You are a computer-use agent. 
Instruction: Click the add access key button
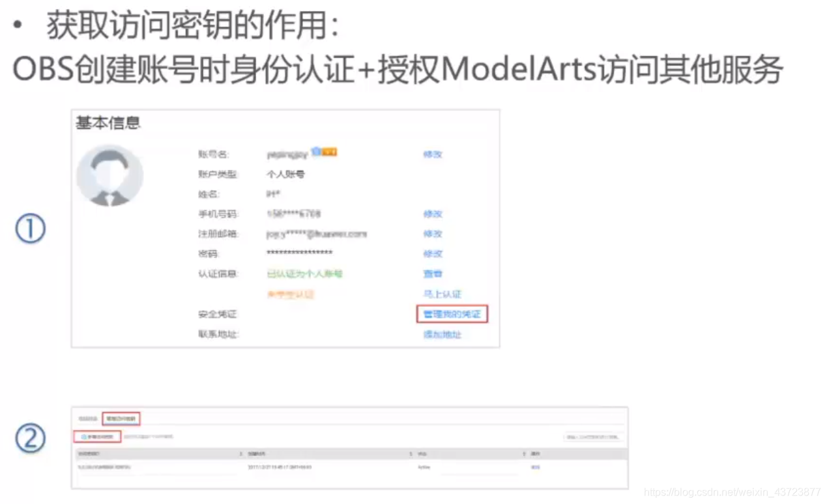coord(98,436)
